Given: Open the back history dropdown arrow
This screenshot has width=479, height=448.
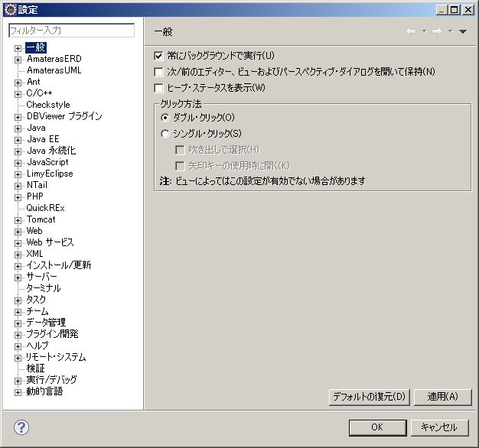Looking at the screenshot, I should coord(425,31).
